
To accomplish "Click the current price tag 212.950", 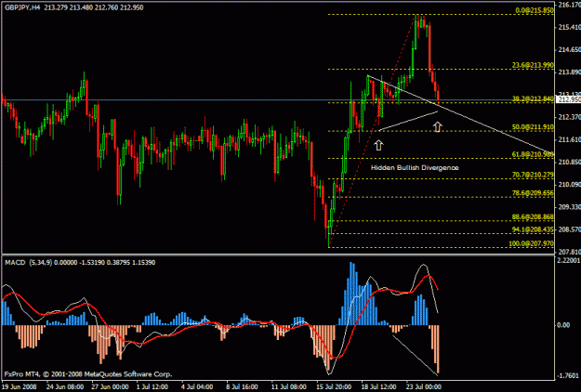I will point(569,99).
